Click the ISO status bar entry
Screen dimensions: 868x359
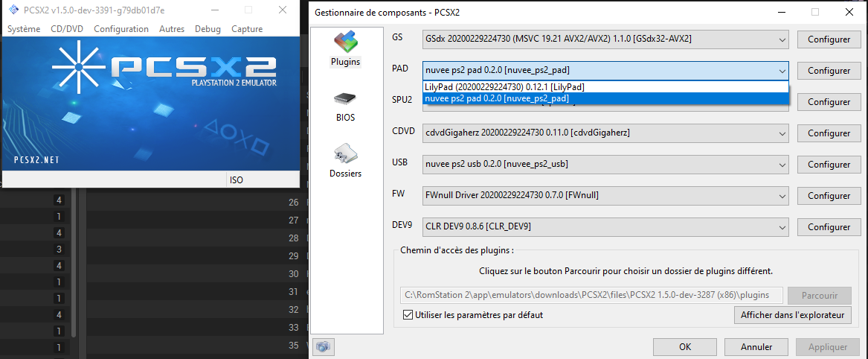237,179
